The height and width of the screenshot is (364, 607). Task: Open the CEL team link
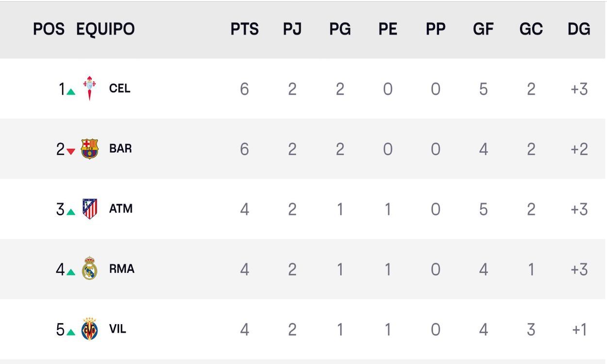[x=119, y=89]
